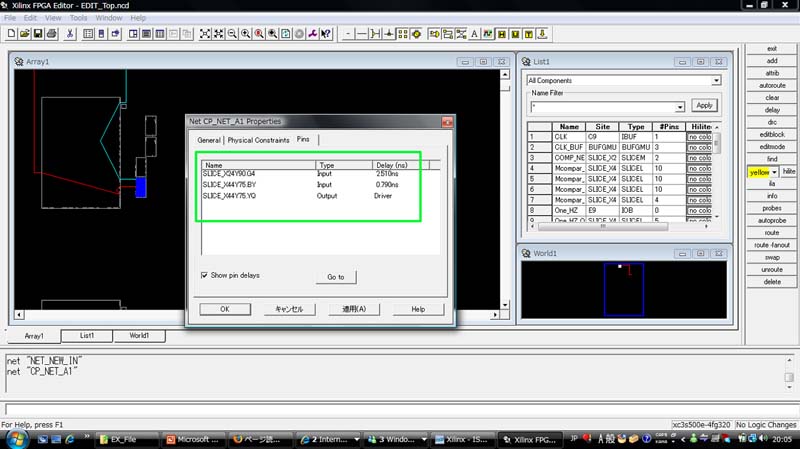Open a design with the open-folder icon
The width and height of the screenshot is (800, 449).
point(24,34)
